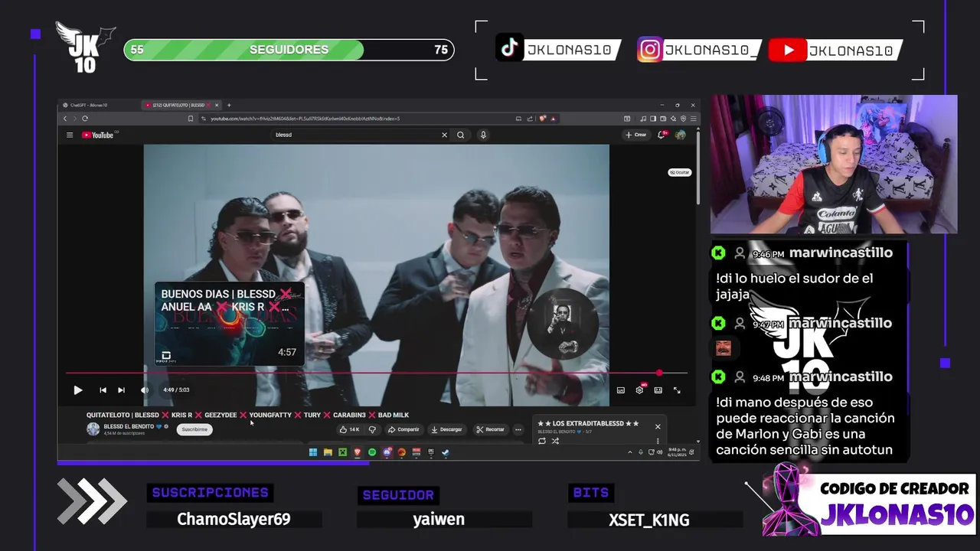
Task: Go forward with browser forward arrow
Action: [74, 119]
